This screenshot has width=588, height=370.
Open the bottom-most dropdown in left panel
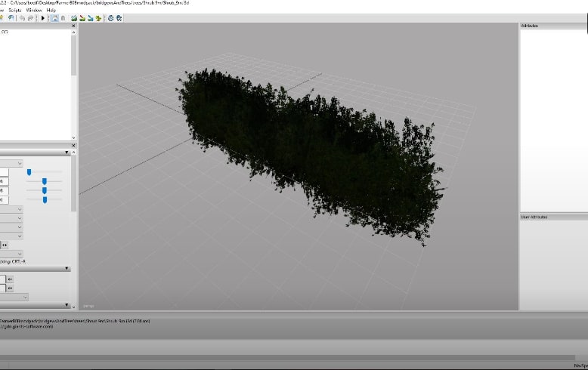click(14, 298)
